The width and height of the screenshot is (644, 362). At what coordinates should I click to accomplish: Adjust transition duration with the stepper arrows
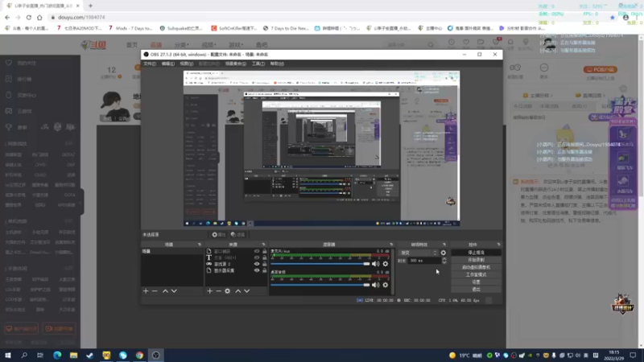tap(444, 261)
